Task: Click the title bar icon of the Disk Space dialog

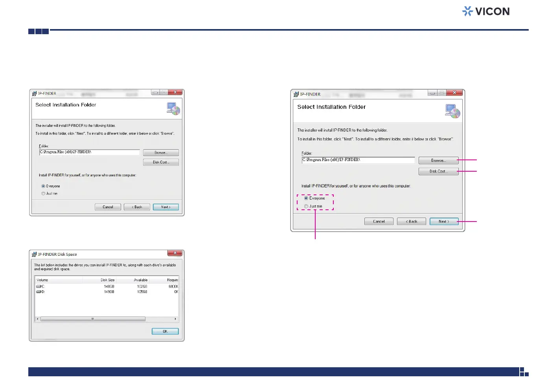Action: point(34,254)
